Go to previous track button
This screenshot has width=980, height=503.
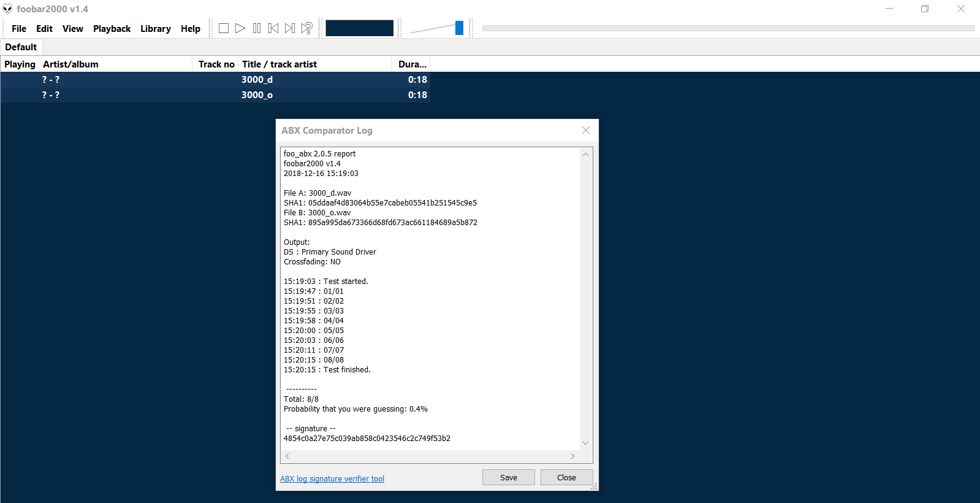tap(273, 28)
